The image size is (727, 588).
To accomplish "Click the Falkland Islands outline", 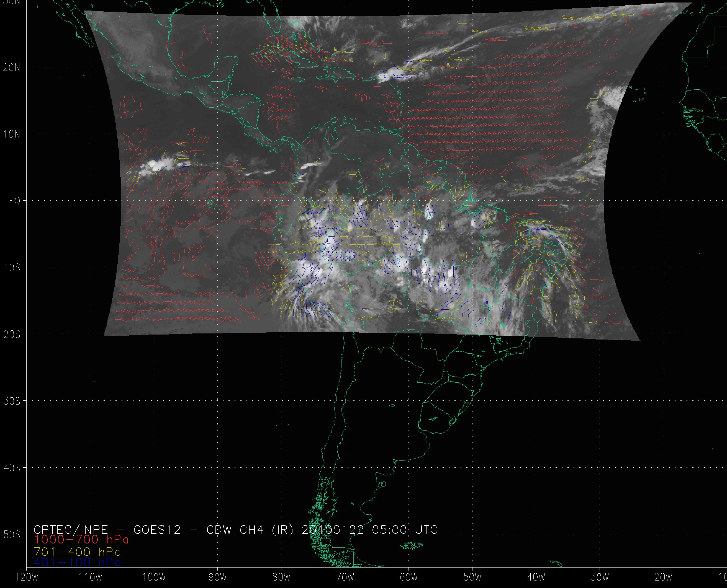I will (x=412, y=545).
